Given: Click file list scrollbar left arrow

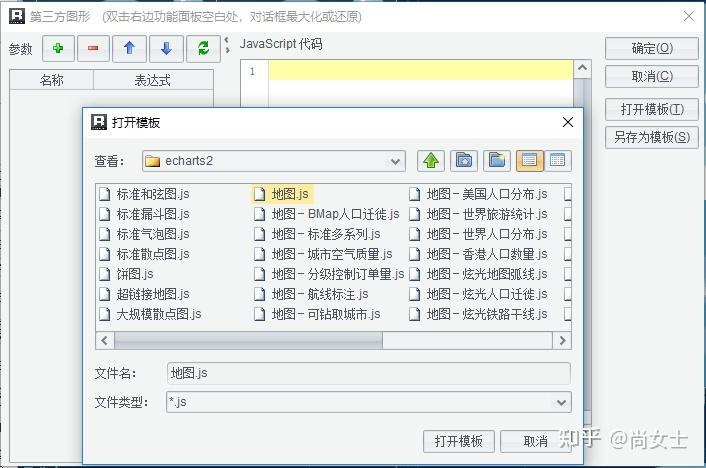Looking at the screenshot, I should pos(105,341).
